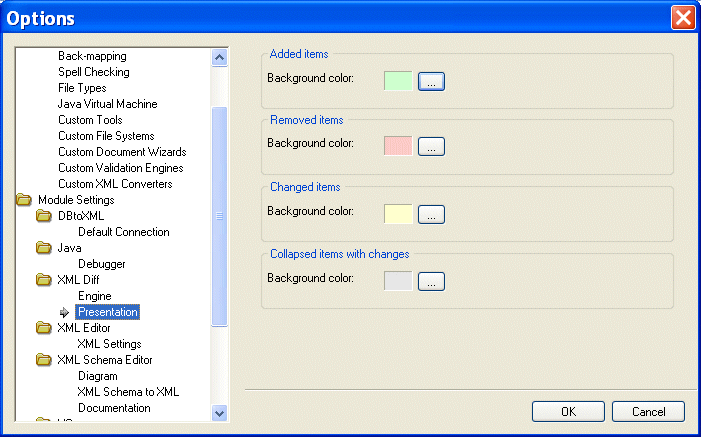Select Engine under XML Diff
Viewport: 701px width, 437px height.
click(95, 296)
